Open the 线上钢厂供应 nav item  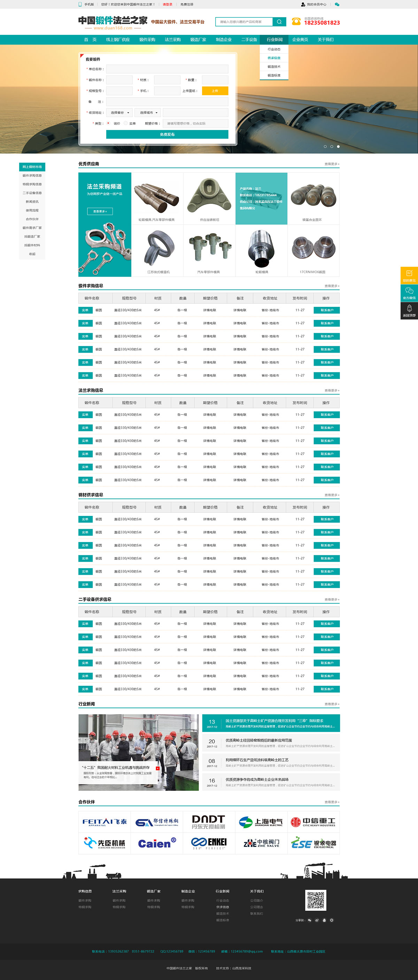coord(118,40)
